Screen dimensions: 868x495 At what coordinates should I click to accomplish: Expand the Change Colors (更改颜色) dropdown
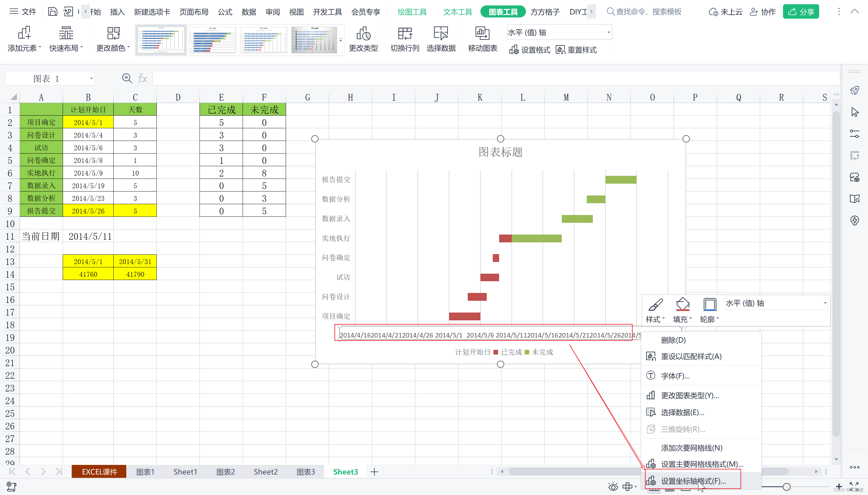[128, 48]
